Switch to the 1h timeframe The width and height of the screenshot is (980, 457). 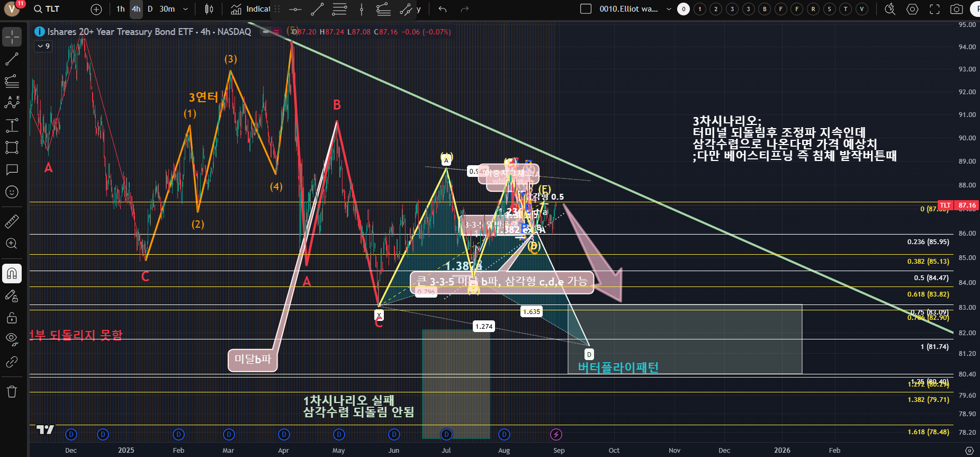tap(120, 9)
